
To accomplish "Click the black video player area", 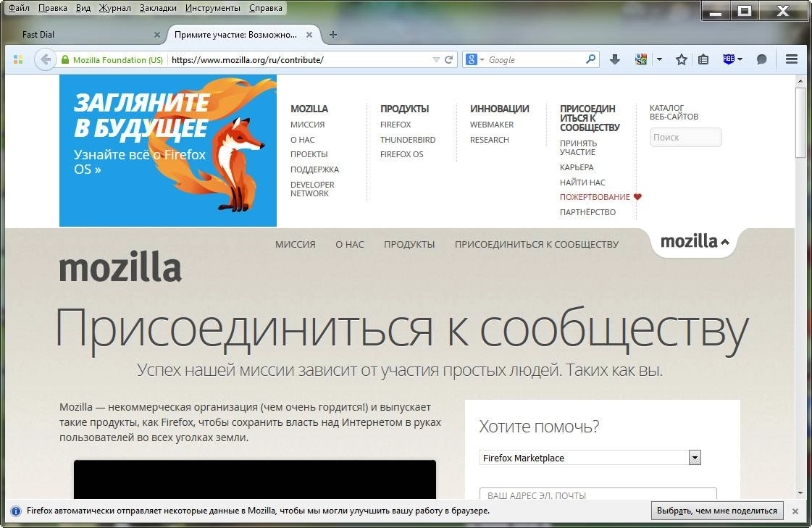I will (x=255, y=479).
